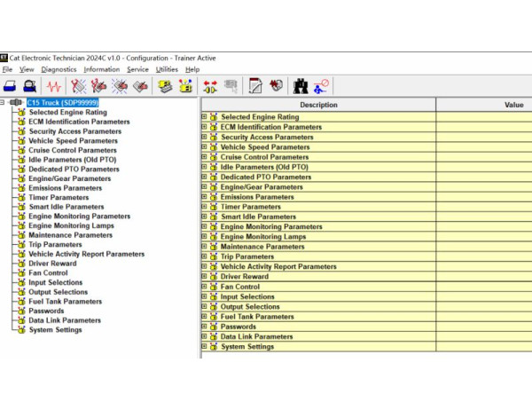This screenshot has width=532, height=410.
Task: Expand the Cruise Control Parameters table row
Action: coord(204,157)
